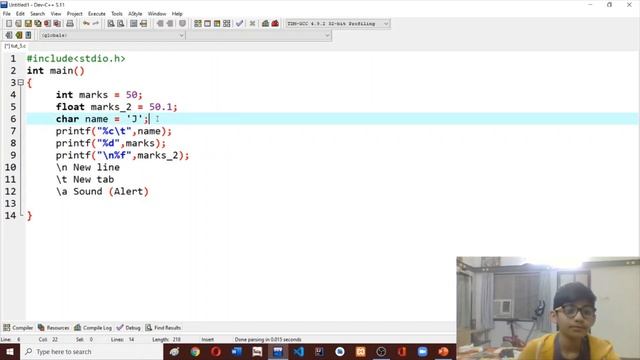Click the Goto Bookmarks icon on second row
The image size is (640, 360).
tap(28, 35)
